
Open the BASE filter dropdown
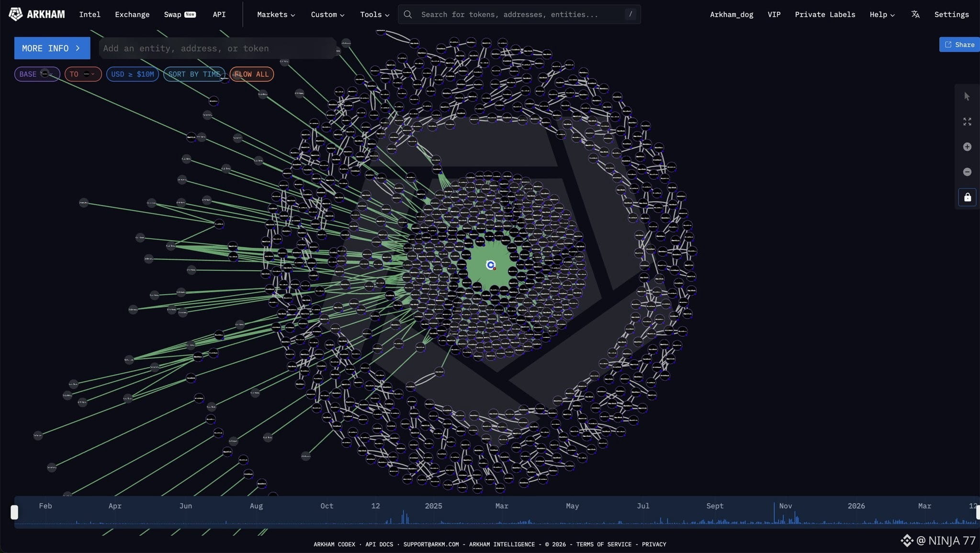37,74
